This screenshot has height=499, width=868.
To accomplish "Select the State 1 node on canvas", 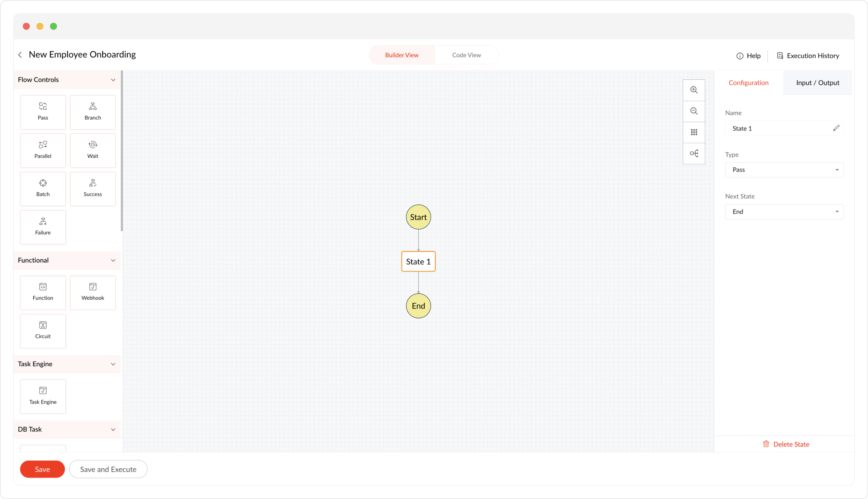I will point(418,262).
